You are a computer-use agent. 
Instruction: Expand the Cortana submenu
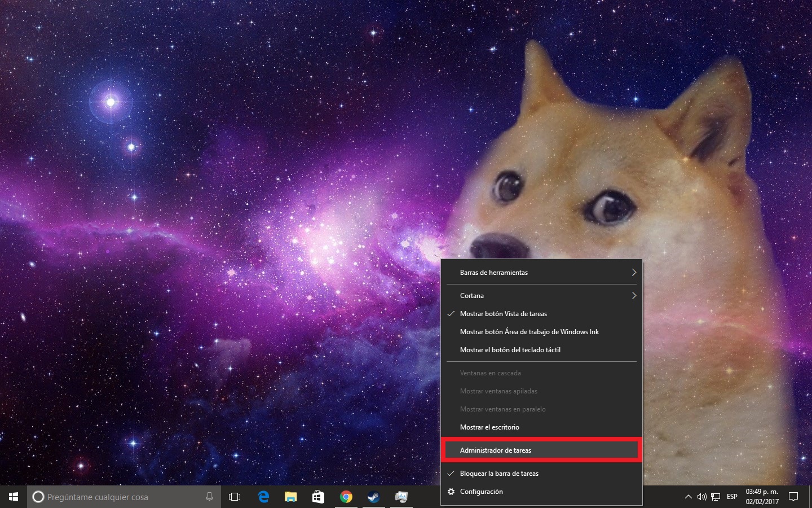541,296
